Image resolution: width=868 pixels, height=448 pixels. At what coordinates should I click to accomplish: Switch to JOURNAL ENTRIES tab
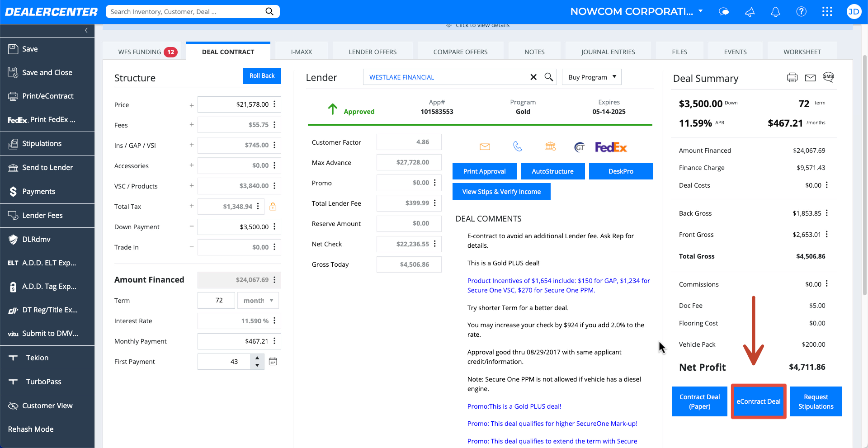pyautogui.click(x=608, y=52)
